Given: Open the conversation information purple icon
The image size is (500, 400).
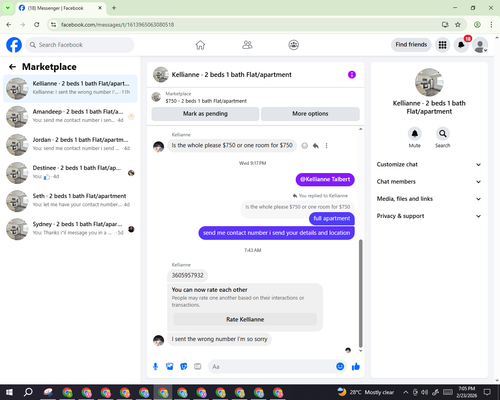Looking at the screenshot, I should (352, 75).
